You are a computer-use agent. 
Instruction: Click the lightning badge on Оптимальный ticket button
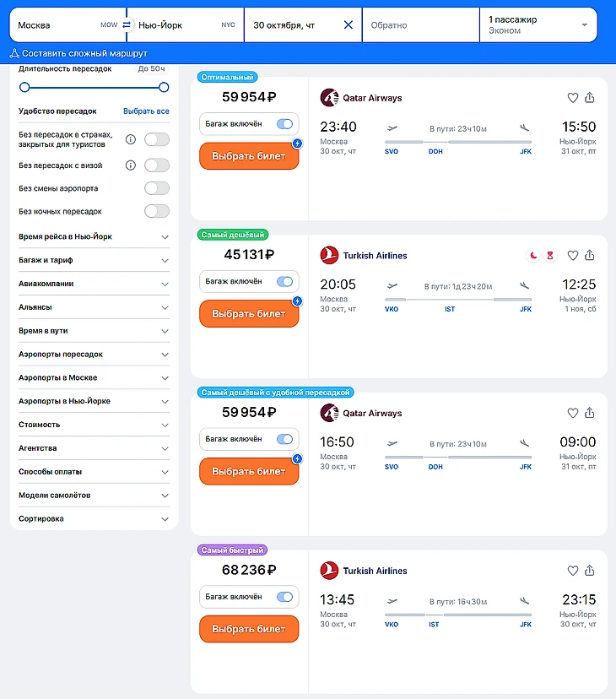tap(297, 144)
